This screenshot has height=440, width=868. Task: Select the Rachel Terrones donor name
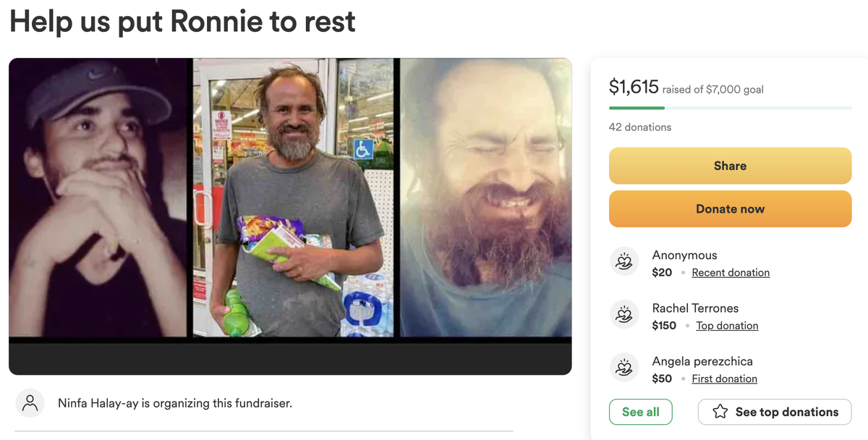pyautogui.click(x=695, y=308)
